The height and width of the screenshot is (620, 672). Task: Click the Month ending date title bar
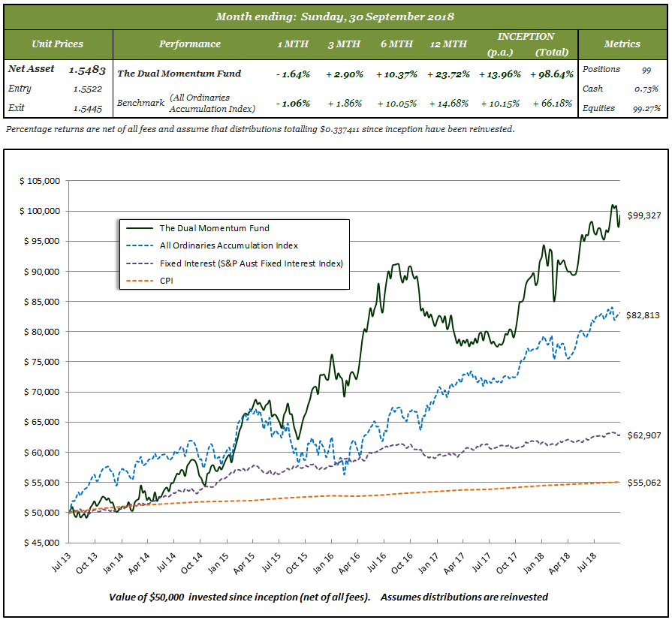point(335,17)
